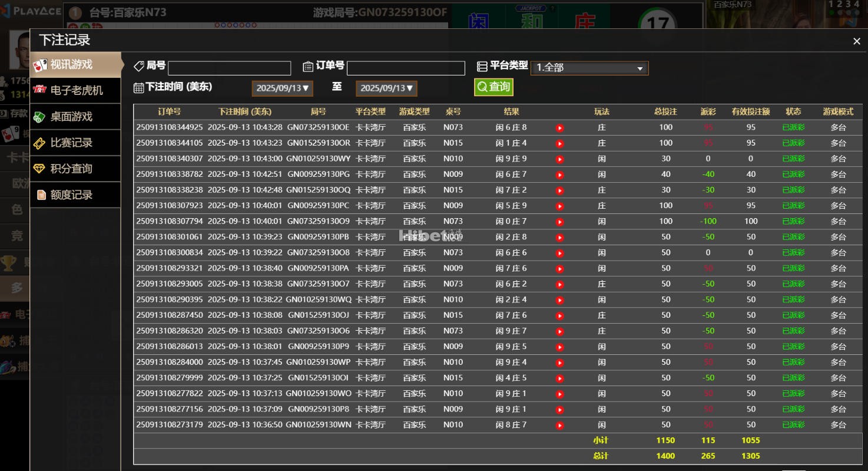Viewport: 868px width, 471px height.
Task: Go to 积分查询 points query tab
Action: click(76, 169)
